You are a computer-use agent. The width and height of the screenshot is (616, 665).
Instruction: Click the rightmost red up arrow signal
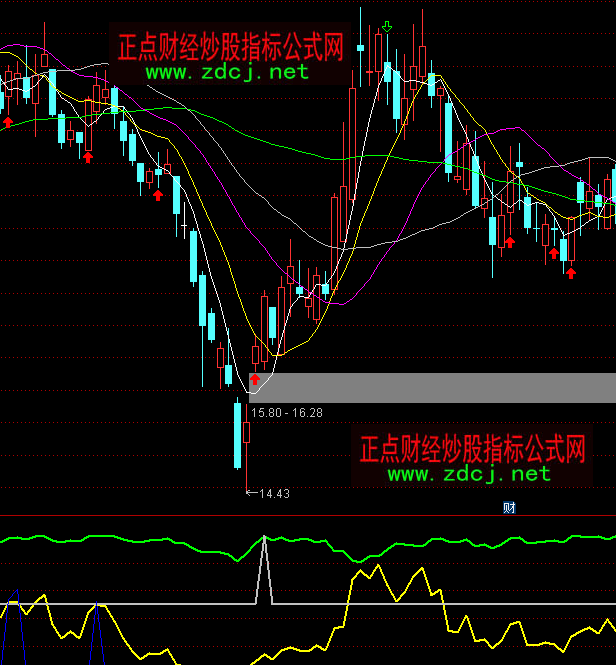(571, 271)
